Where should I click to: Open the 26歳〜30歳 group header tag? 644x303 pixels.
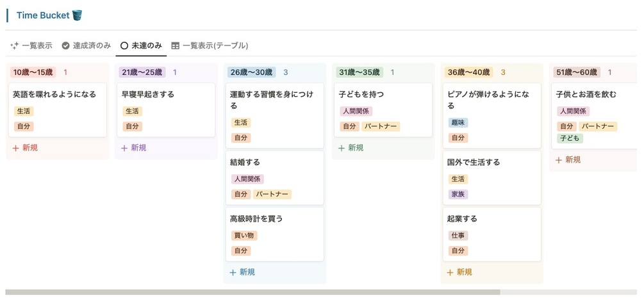pos(251,72)
